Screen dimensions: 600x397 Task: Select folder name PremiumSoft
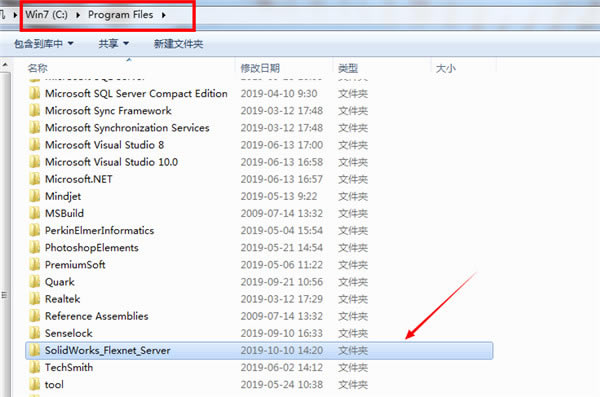click(75, 265)
